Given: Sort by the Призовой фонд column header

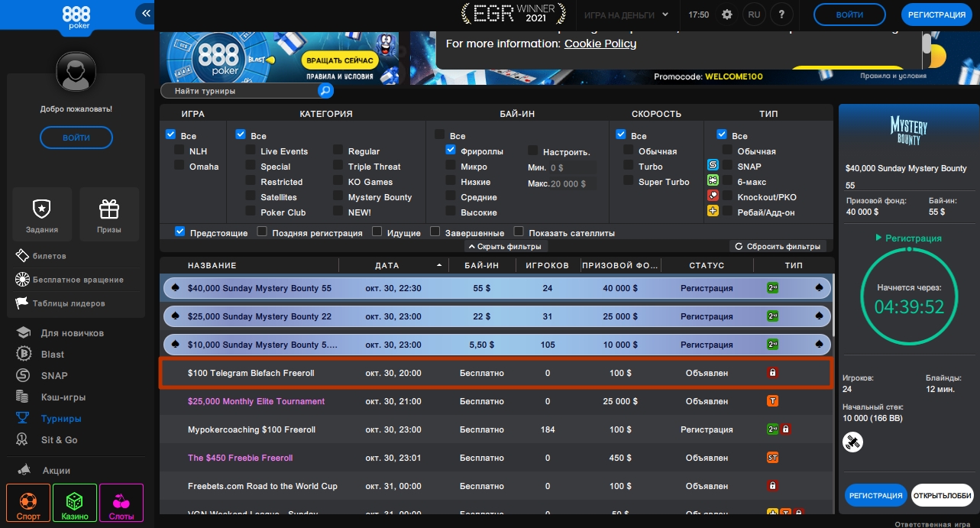Looking at the screenshot, I should [619, 265].
